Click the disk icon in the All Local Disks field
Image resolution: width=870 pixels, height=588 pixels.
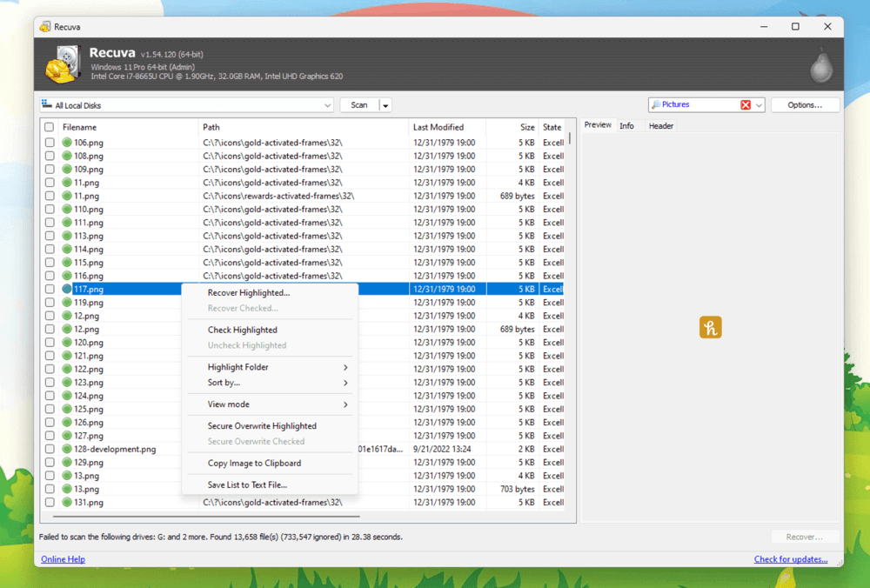point(47,104)
